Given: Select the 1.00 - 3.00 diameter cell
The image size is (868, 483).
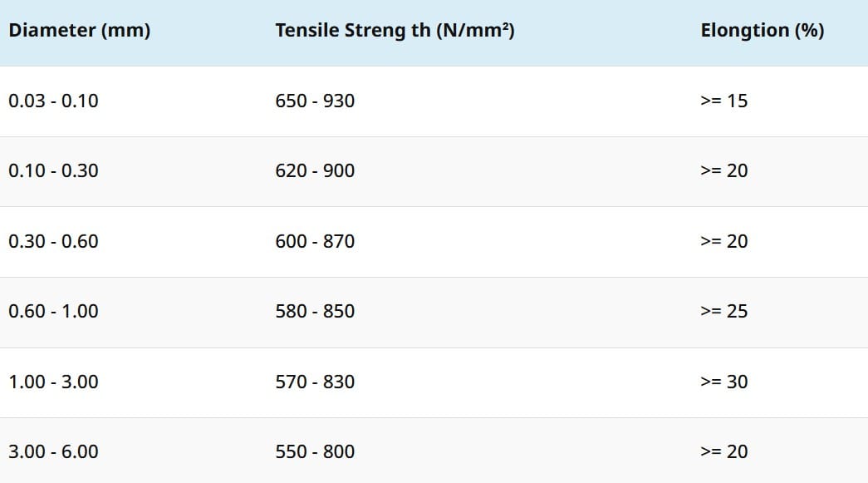Looking at the screenshot, I should point(53,382).
